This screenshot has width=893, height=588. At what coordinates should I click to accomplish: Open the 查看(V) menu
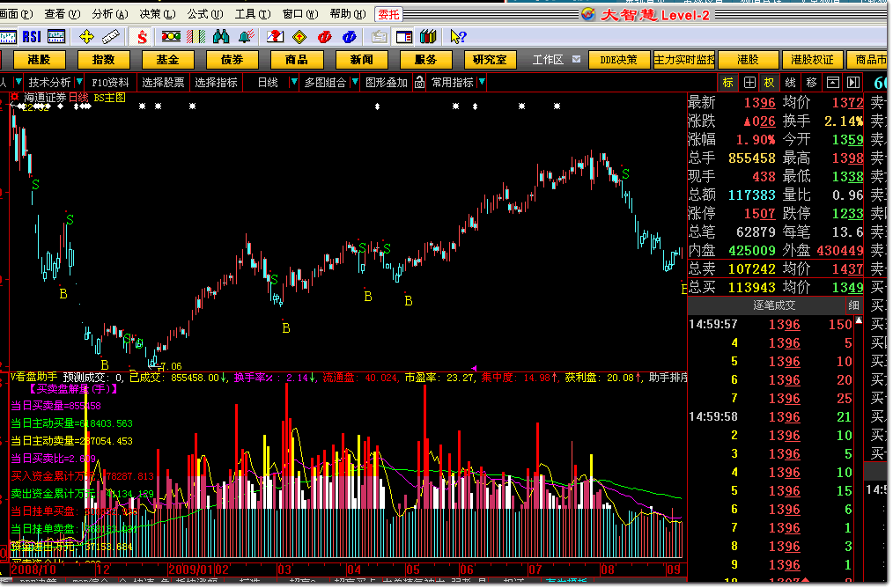[62, 14]
